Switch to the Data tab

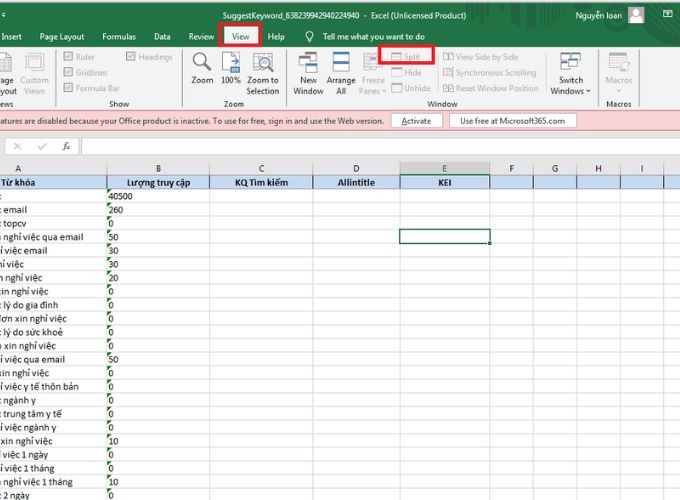coord(162,36)
